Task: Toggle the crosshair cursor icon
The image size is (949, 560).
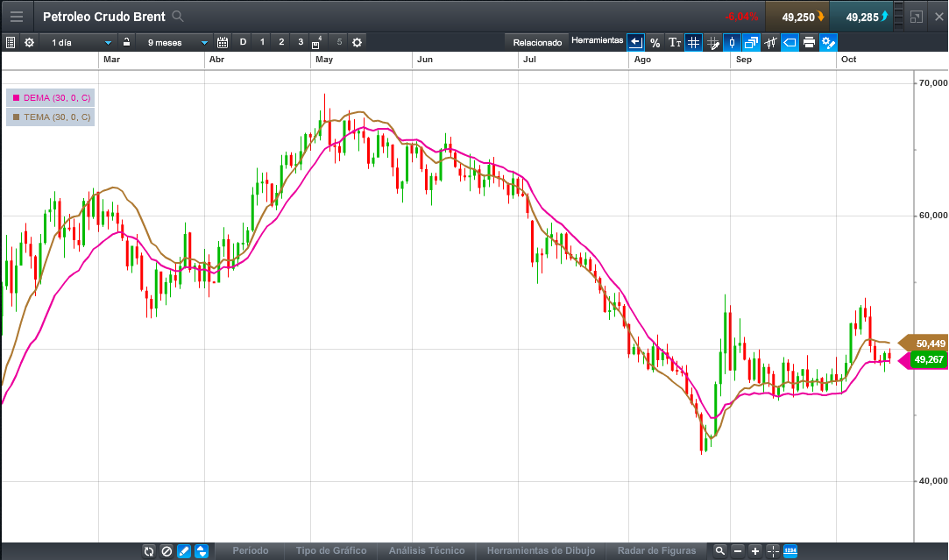Action: [x=773, y=551]
